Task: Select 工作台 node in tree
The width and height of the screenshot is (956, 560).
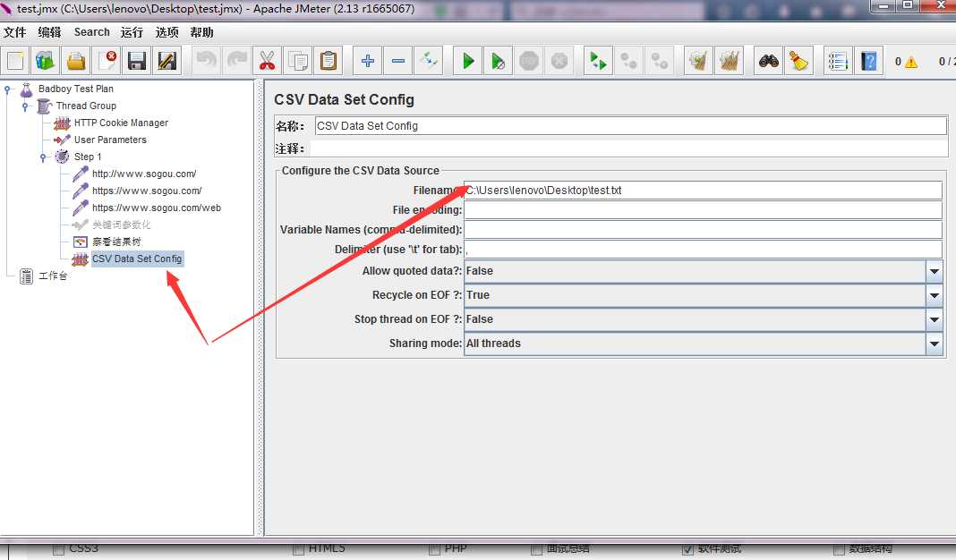Action: coord(53,276)
